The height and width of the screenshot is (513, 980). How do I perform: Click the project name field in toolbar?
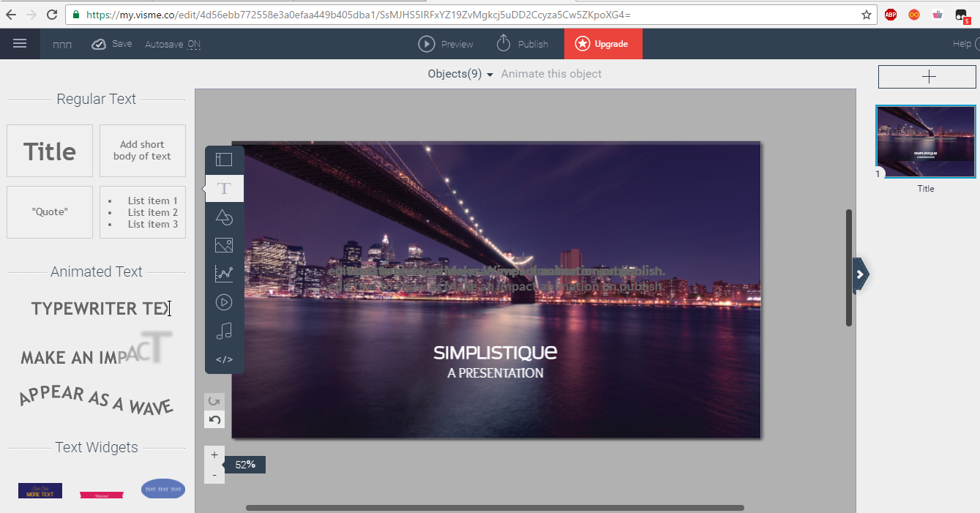(62, 45)
